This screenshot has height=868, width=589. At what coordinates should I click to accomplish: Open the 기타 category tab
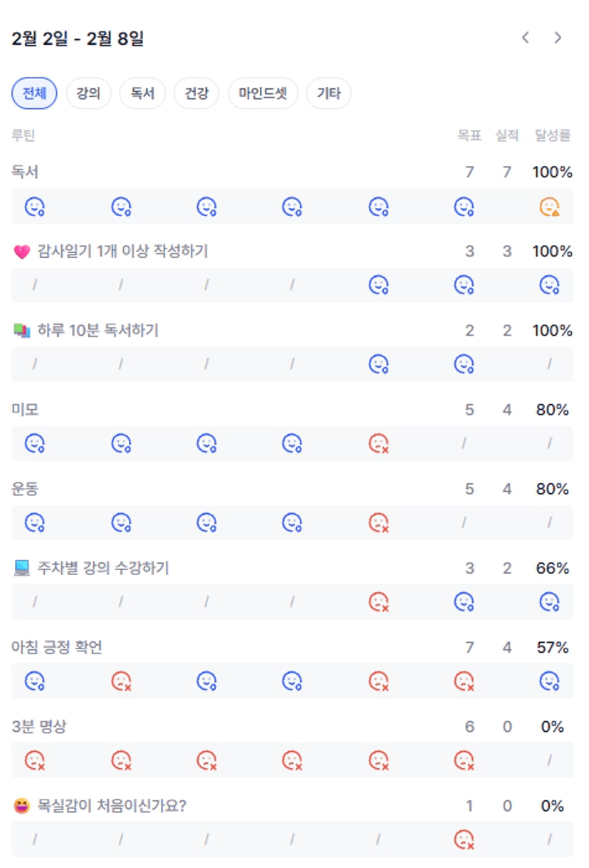[x=328, y=93]
